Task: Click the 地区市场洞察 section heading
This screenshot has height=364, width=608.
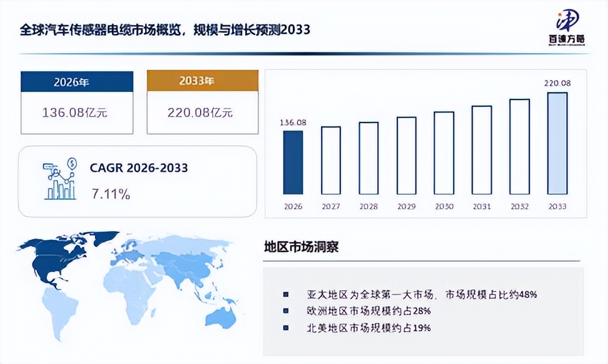Action: tap(301, 246)
